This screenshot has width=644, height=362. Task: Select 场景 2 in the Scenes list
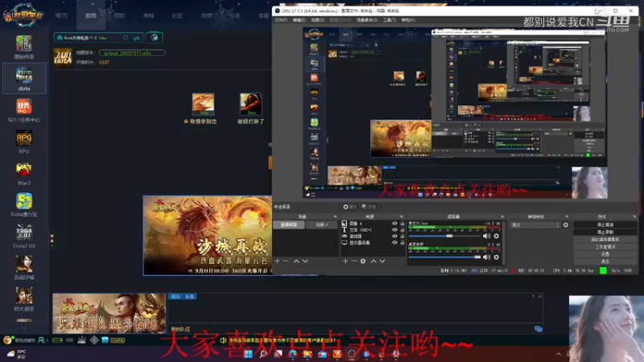click(x=321, y=225)
